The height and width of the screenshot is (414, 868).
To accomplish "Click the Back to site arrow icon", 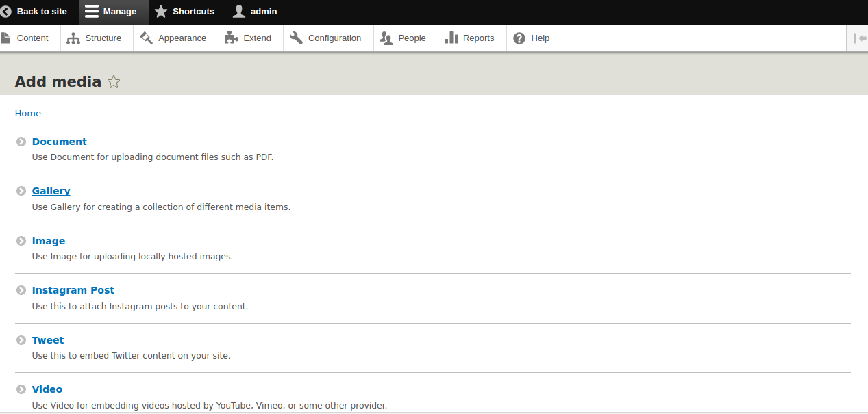I will tap(6, 12).
